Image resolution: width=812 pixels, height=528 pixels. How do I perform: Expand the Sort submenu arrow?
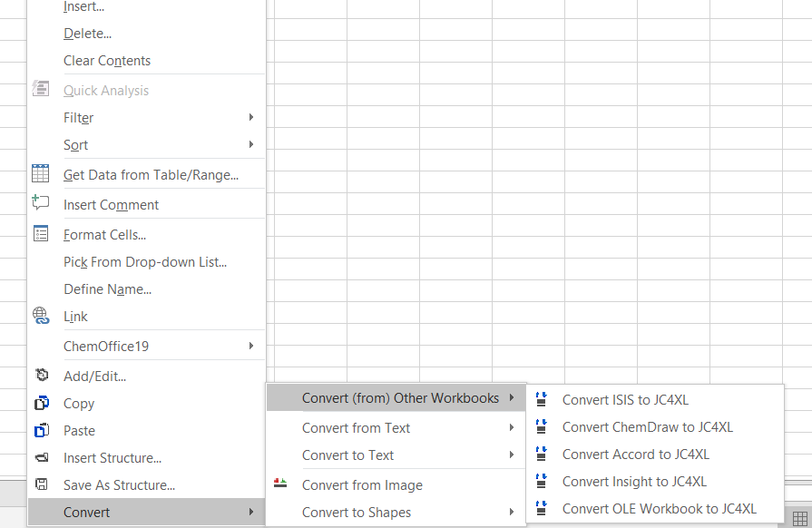pos(250,144)
